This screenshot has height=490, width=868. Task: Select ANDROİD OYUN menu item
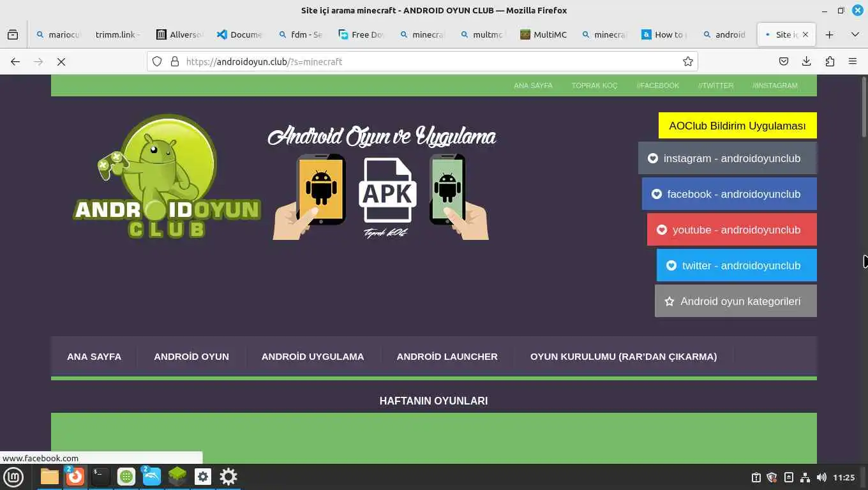point(191,357)
